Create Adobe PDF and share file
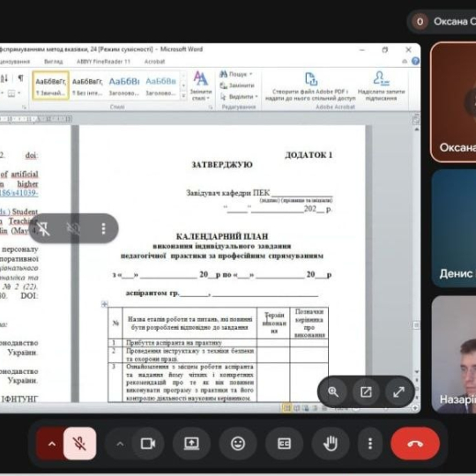 click(310, 86)
